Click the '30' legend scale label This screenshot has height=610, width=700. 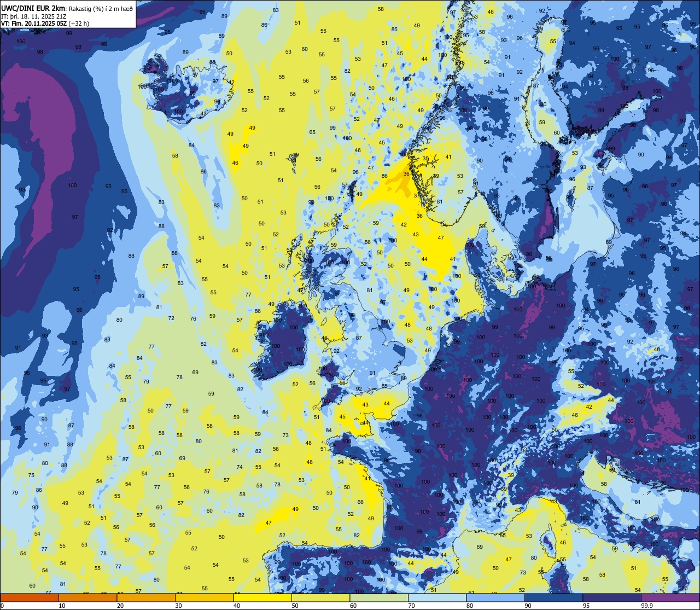tap(178, 606)
